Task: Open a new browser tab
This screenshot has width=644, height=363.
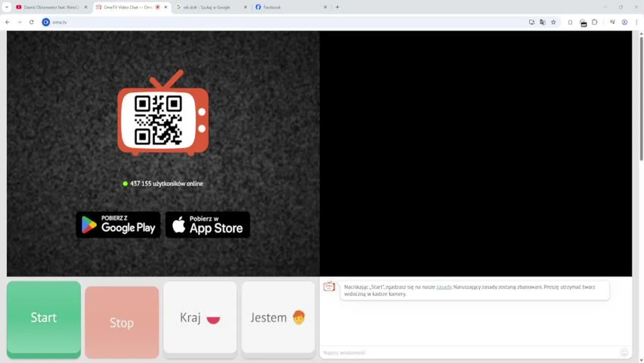Action: point(337,7)
